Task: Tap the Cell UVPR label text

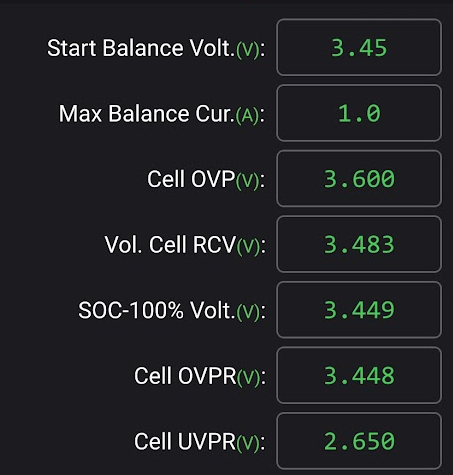Action: (185, 441)
